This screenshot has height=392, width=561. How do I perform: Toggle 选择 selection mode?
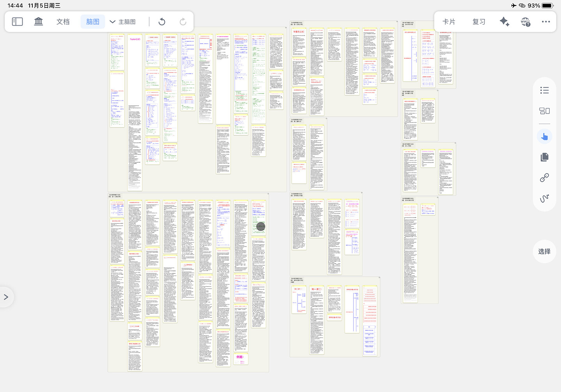tap(545, 252)
